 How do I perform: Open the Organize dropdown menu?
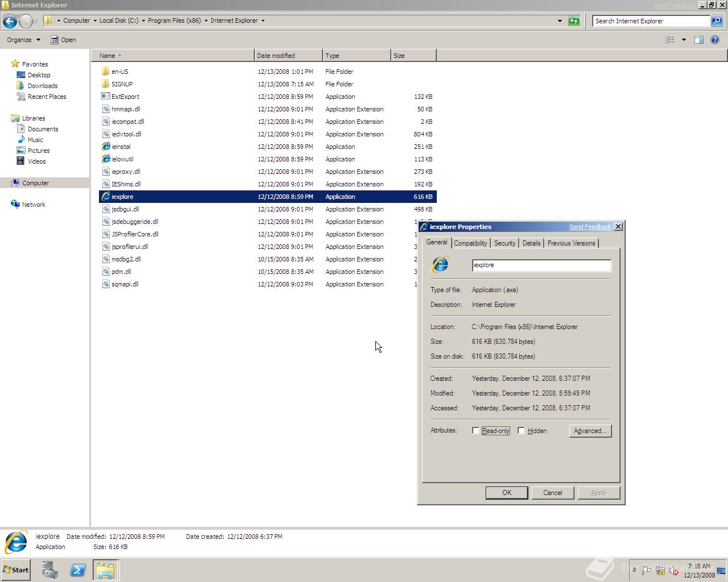(x=24, y=40)
